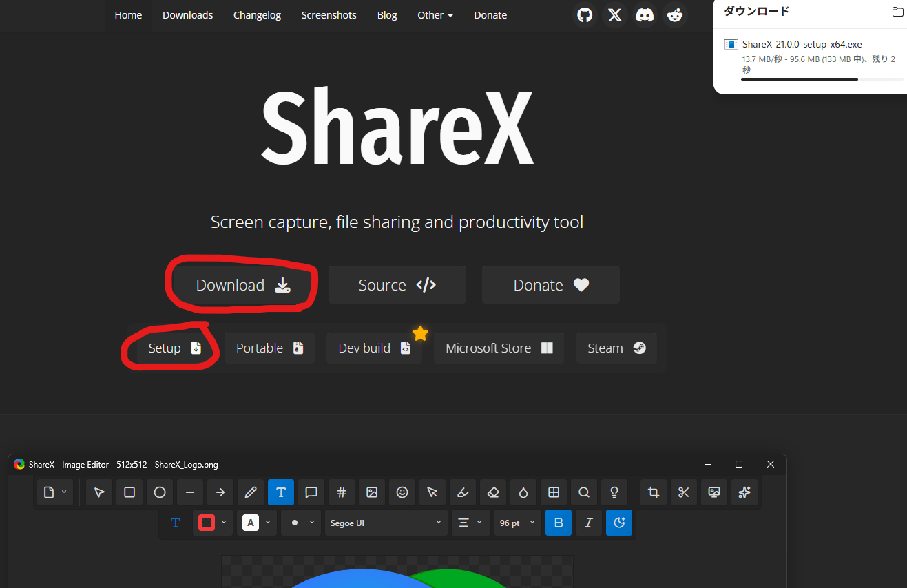
Task: Open the Screenshots nav item
Action: pos(329,15)
